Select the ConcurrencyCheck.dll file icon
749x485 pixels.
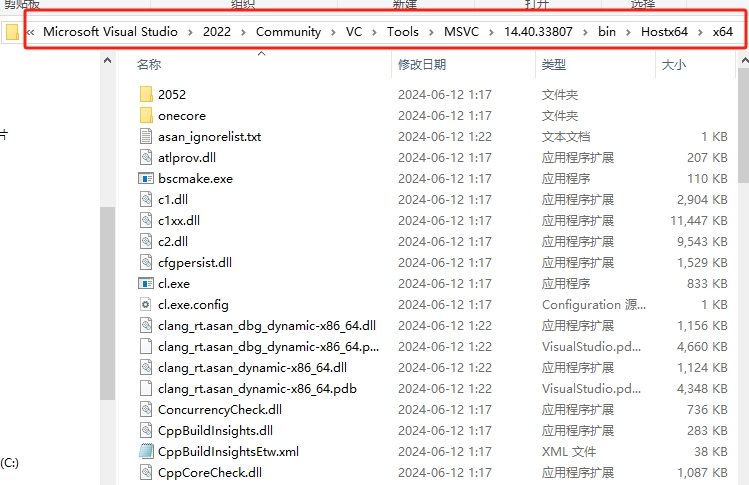click(146, 410)
